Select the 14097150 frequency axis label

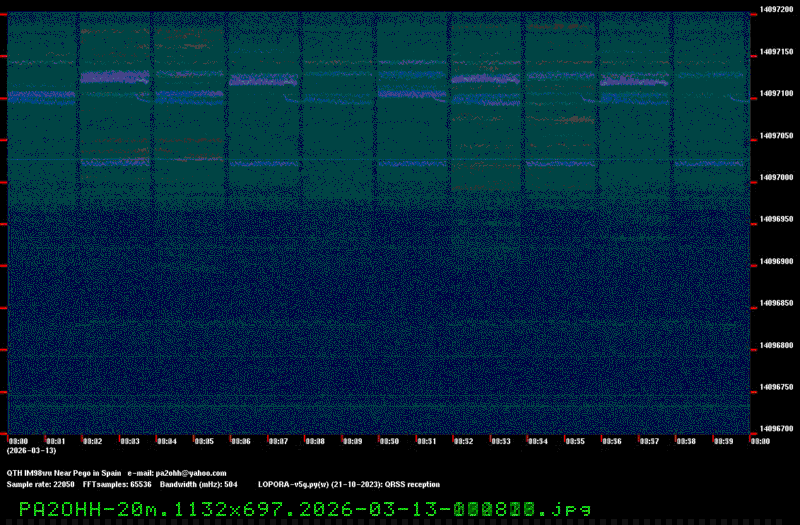(x=776, y=51)
